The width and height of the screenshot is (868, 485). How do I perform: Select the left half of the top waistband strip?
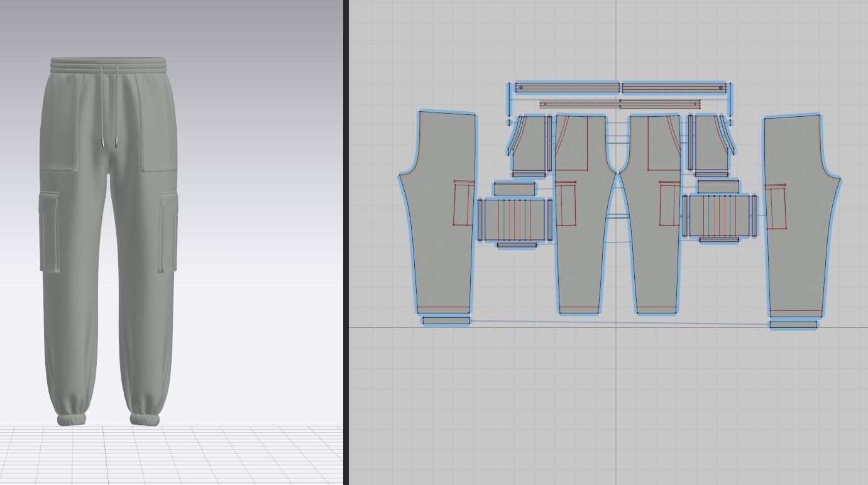click(x=567, y=88)
